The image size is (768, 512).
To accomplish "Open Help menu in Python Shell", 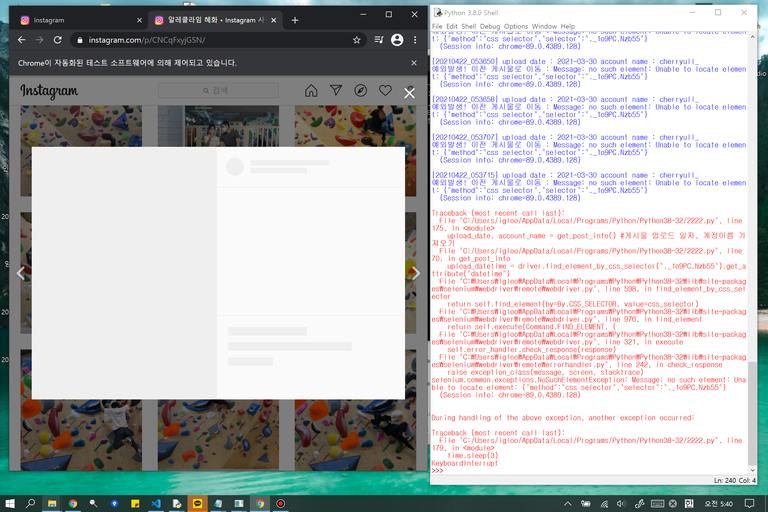I will pos(568,26).
